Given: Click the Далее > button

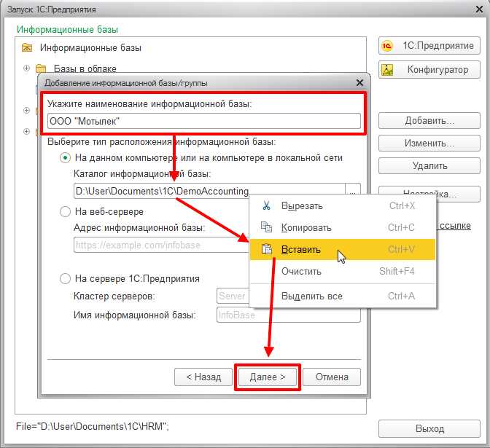Looking at the screenshot, I should [x=268, y=377].
